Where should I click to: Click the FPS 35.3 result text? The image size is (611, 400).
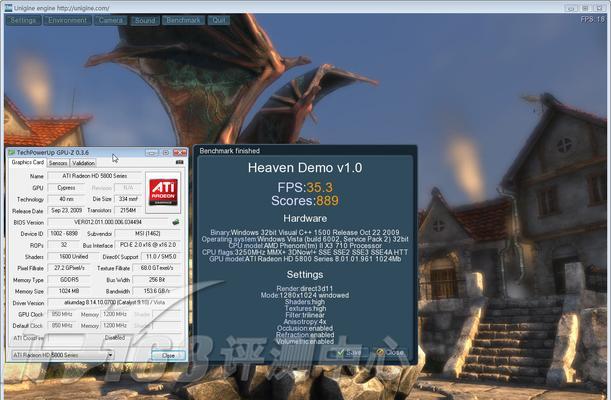pyautogui.click(x=305, y=187)
